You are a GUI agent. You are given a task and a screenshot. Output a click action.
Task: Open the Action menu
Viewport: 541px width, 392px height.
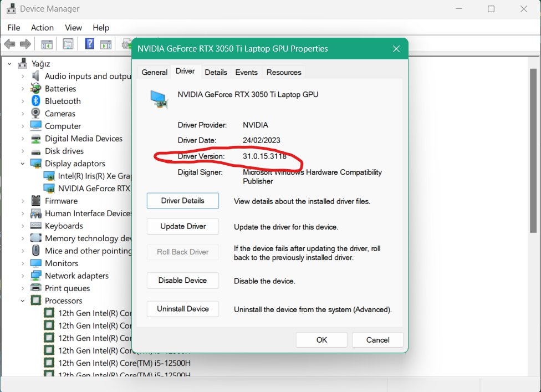tap(43, 28)
